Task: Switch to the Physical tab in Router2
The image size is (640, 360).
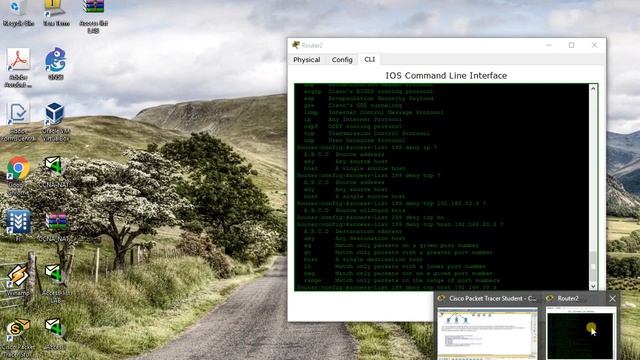Action: tap(307, 60)
